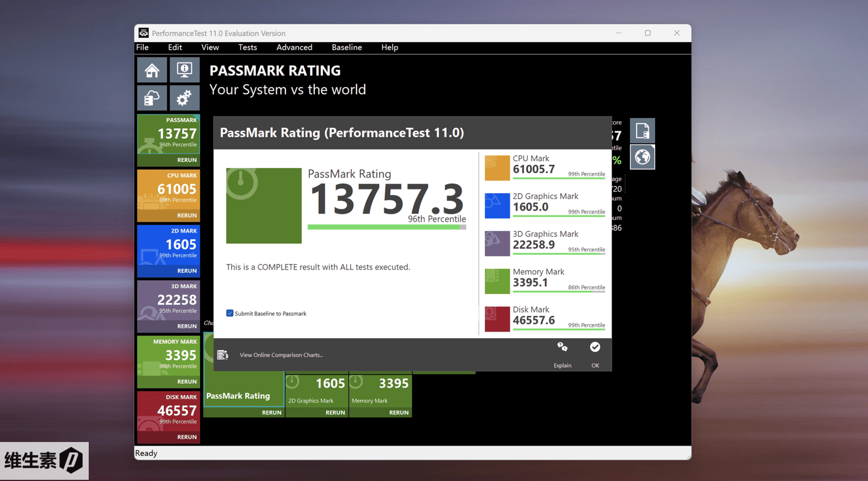This screenshot has height=481, width=868.
Task: Uncheck Submit Baseline to Passmark
Action: 230,313
